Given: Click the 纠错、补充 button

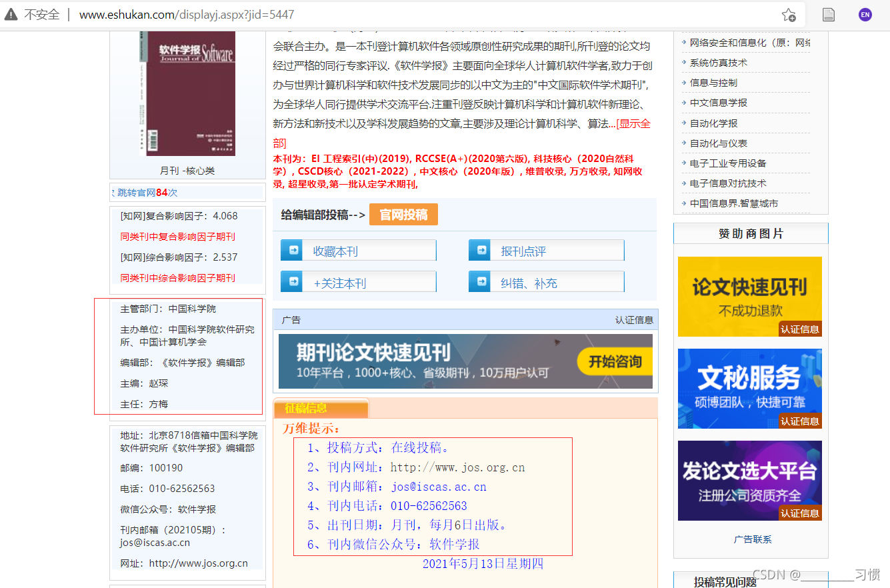Looking at the screenshot, I should (547, 282).
